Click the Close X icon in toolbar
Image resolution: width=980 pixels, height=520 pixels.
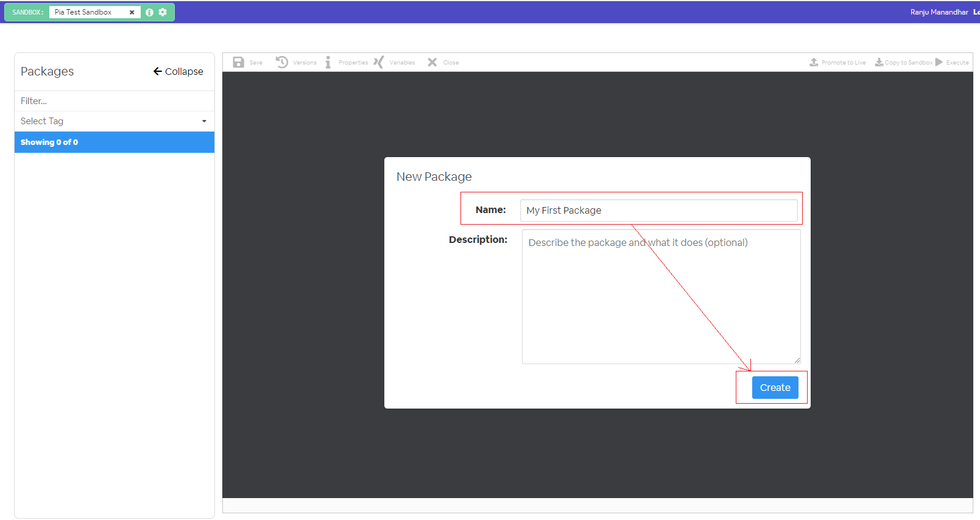tap(432, 62)
